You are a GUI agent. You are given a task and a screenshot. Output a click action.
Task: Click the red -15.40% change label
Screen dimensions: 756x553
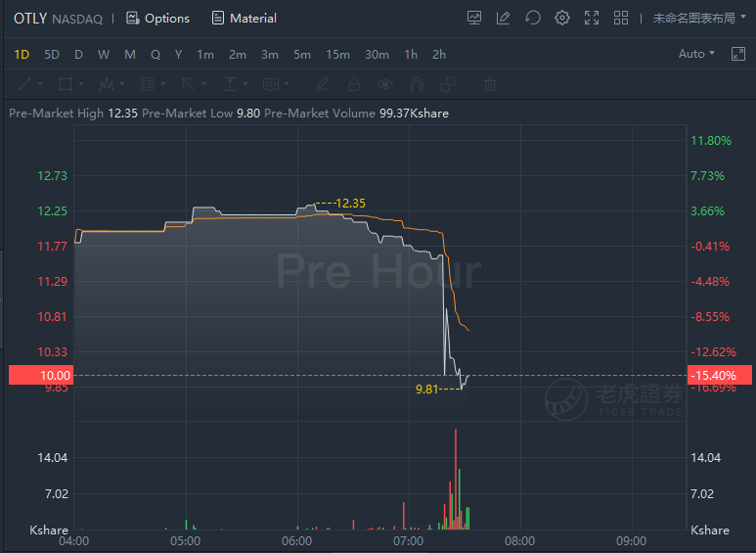(720, 375)
